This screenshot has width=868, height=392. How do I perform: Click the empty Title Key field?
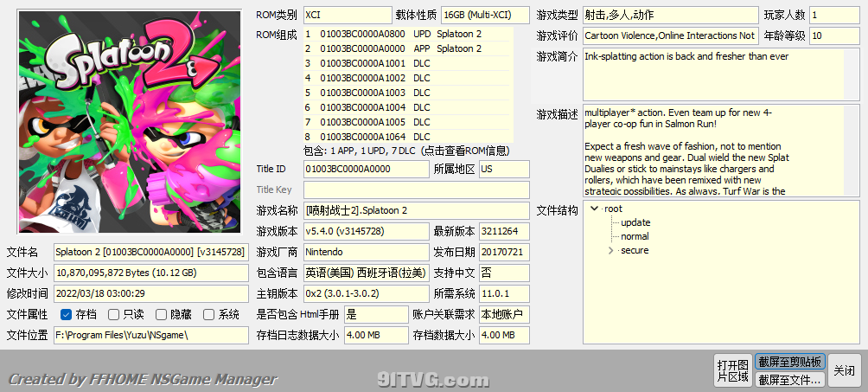click(417, 190)
